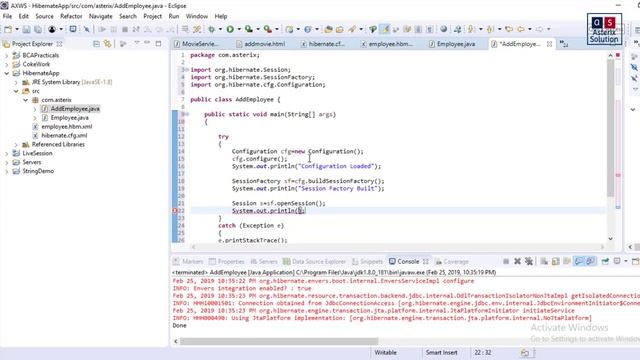Open the Source menu
Image resolution: width=640 pixels, height=360 pixels.
44,16
